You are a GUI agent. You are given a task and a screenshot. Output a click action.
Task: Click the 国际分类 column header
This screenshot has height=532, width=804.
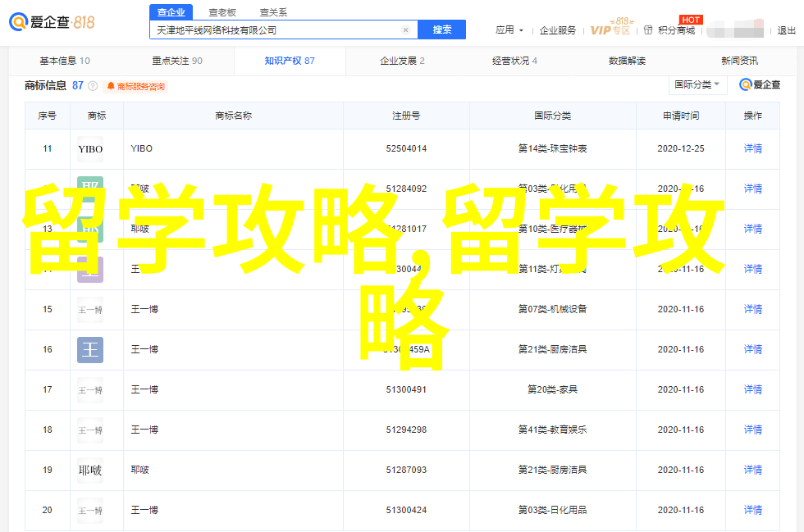552,116
